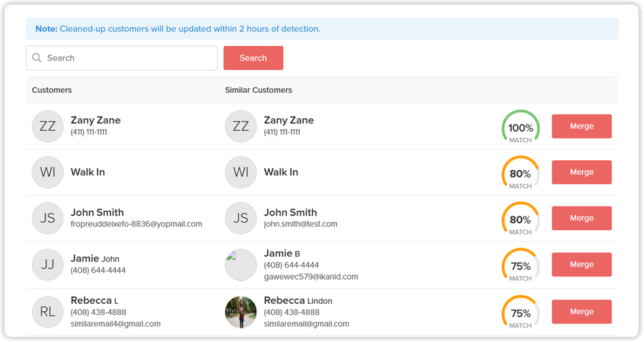Click email fropreuddeixefo-8836@yopmail.com
The width and height of the screenshot is (644, 342).
tap(137, 224)
